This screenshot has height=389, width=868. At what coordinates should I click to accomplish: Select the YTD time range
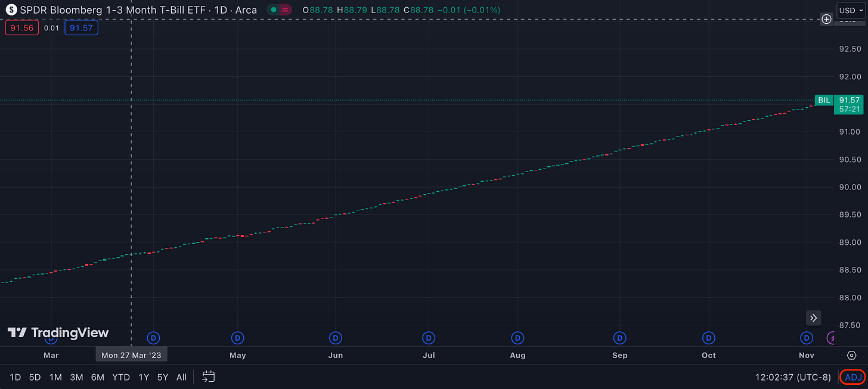pos(121,377)
